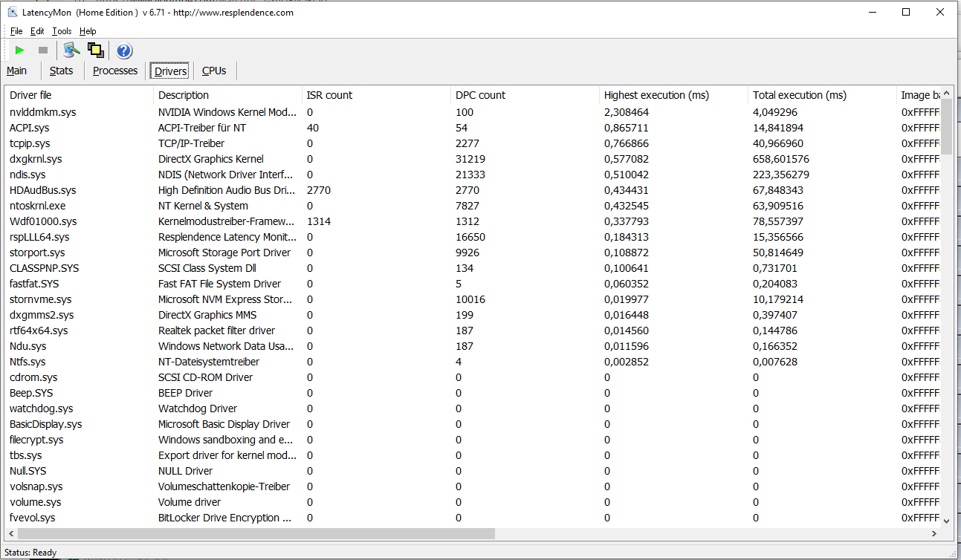This screenshot has width=961, height=560.
Task: Switch to the Stats tab
Action: coord(61,71)
